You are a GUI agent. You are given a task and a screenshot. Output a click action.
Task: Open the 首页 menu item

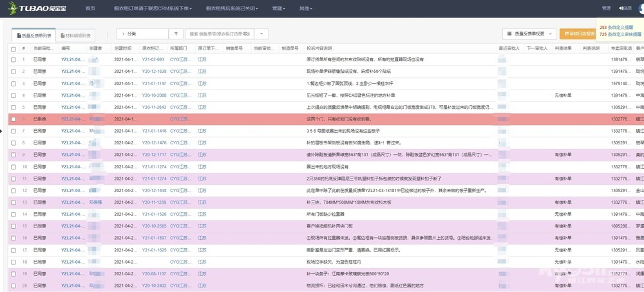pos(90,8)
